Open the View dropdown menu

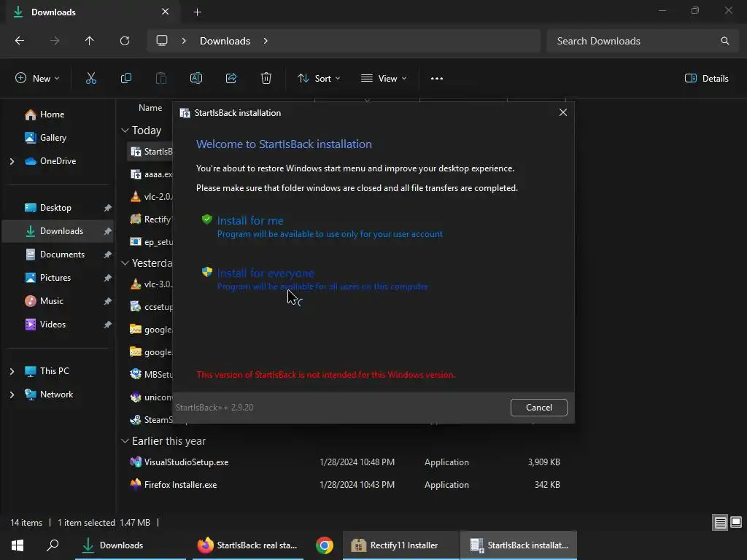(x=384, y=79)
